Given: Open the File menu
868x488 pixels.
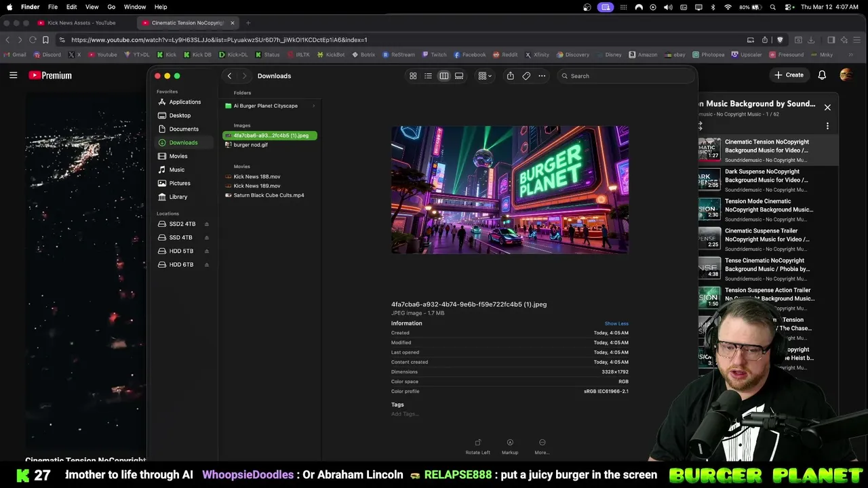Looking at the screenshot, I should click(x=53, y=7).
